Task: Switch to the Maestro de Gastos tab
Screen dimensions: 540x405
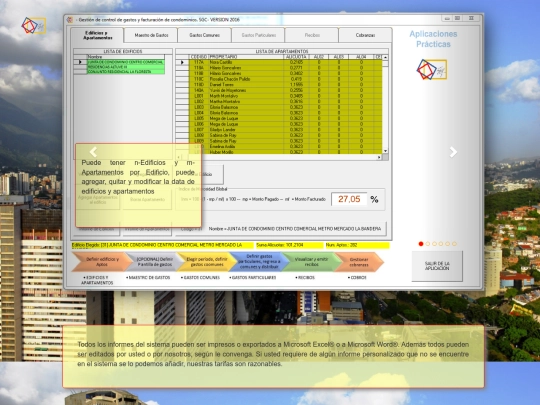Action: pos(151,35)
